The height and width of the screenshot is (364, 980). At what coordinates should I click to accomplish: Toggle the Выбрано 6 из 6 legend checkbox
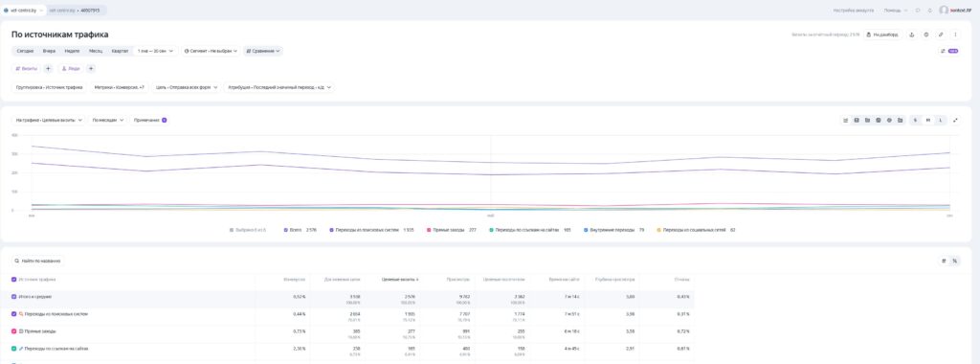tap(232, 230)
